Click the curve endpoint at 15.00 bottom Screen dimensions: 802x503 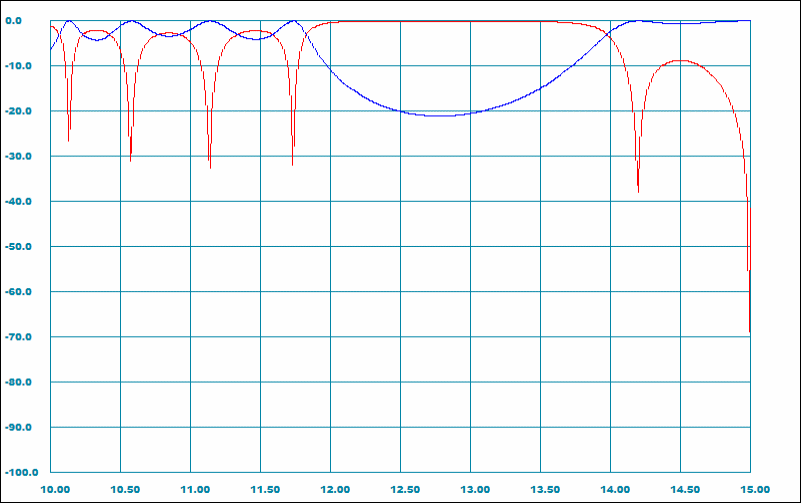point(749,330)
